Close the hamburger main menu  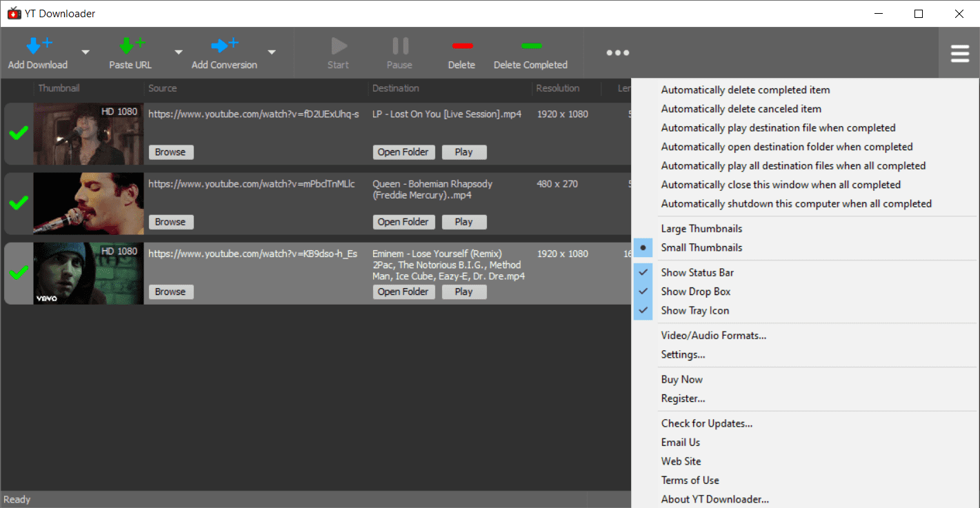959,53
